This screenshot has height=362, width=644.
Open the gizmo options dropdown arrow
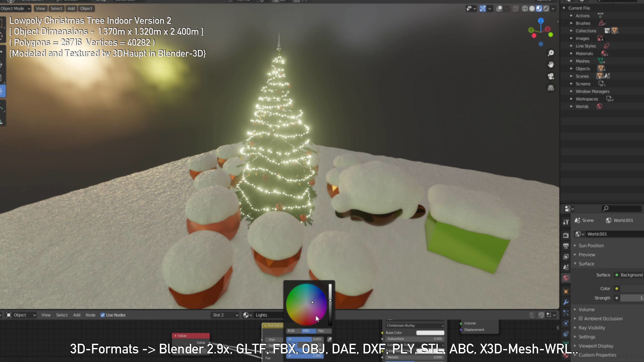pyautogui.click(x=490, y=9)
